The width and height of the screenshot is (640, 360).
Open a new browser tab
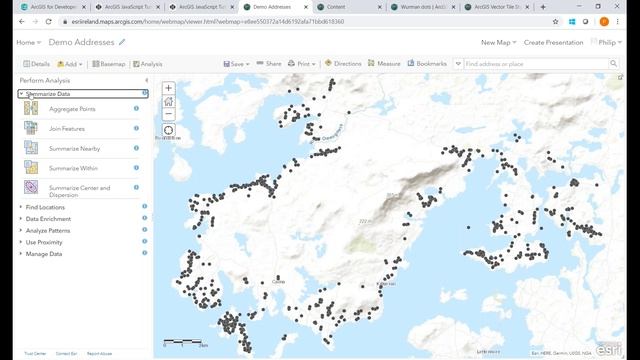[x=543, y=7]
